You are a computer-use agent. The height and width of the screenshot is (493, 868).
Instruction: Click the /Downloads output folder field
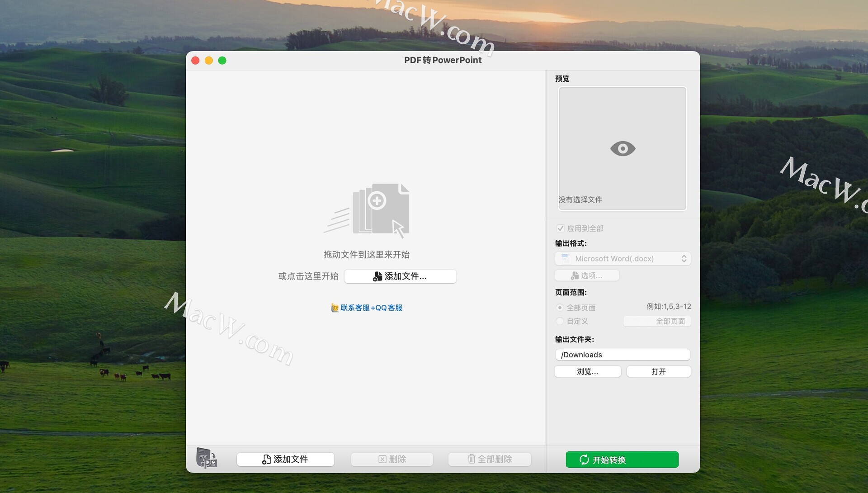pyautogui.click(x=623, y=355)
